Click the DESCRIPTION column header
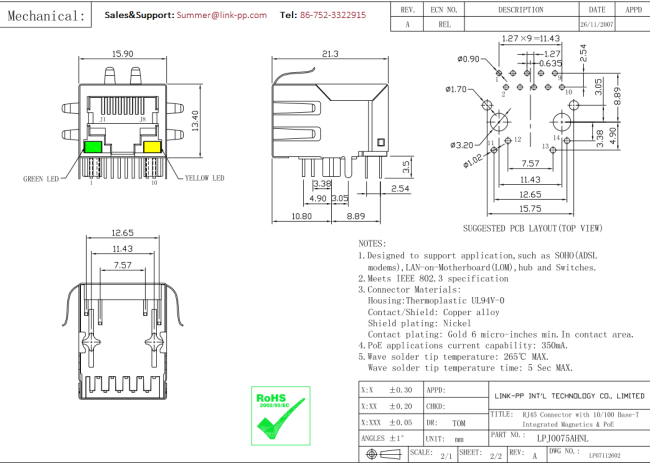The width and height of the screenshot is (650, 464). [520, 9]
